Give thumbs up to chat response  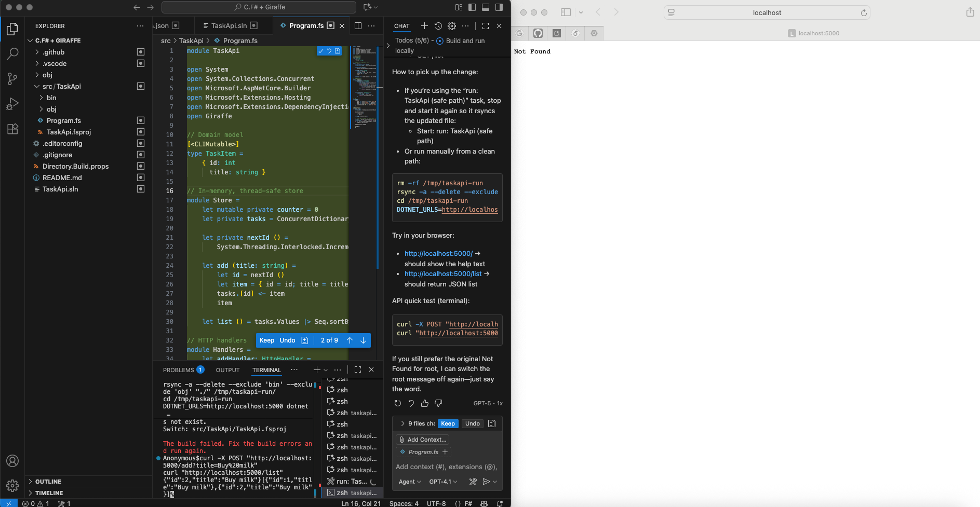(x=425, y=403)
